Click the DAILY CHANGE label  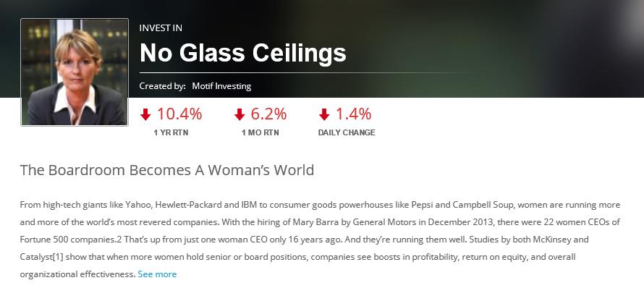[347, 132]
